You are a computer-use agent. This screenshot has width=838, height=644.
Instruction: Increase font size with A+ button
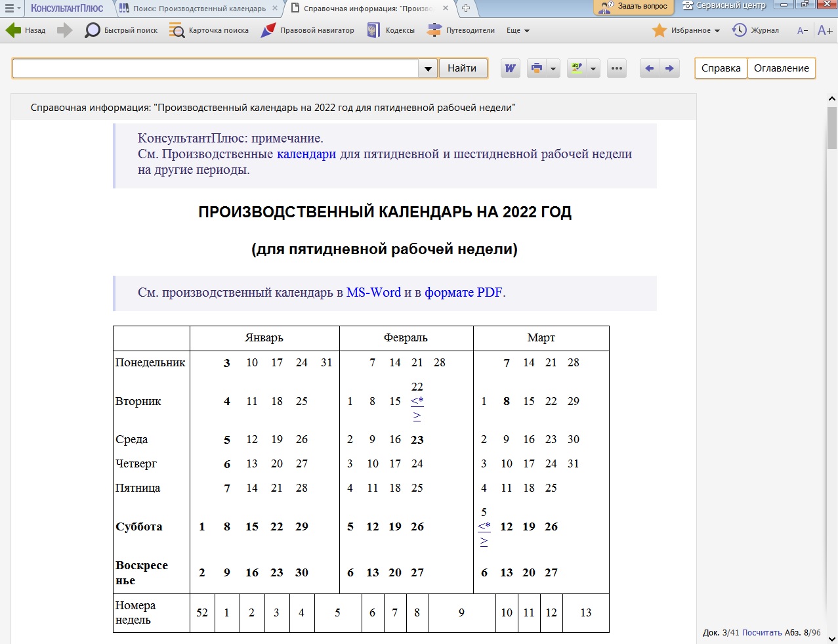pos(825,30)
